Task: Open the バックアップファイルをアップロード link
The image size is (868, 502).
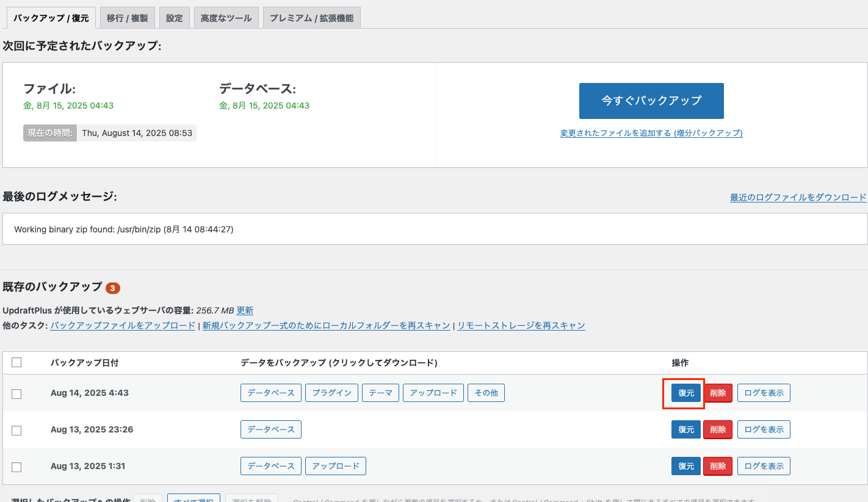Action: pos(123,325)
